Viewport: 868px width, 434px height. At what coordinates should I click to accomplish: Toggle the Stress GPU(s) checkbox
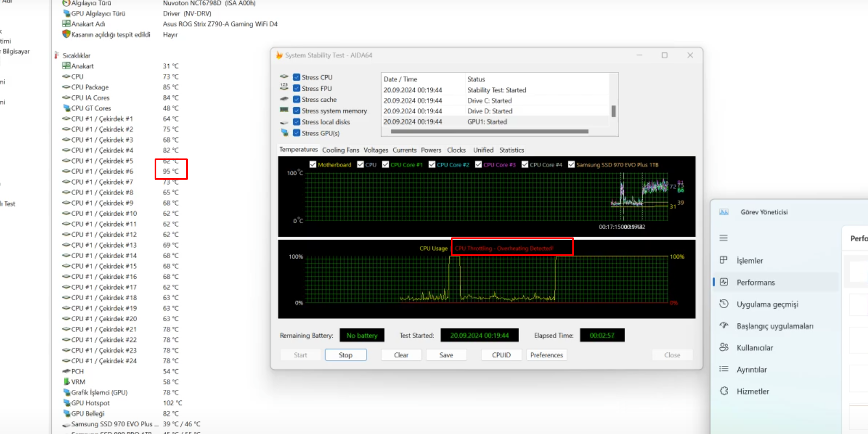point(297,133)
